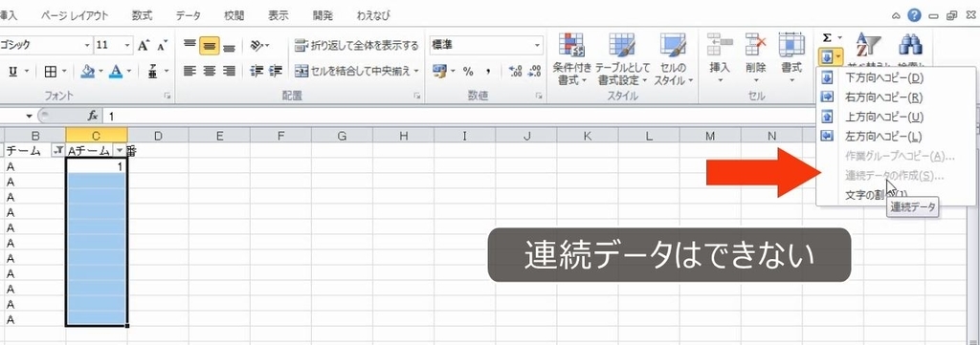The width and height of the screenshot is (980, 345).
Task: Open font name dropdown
Action: (87, 46)
